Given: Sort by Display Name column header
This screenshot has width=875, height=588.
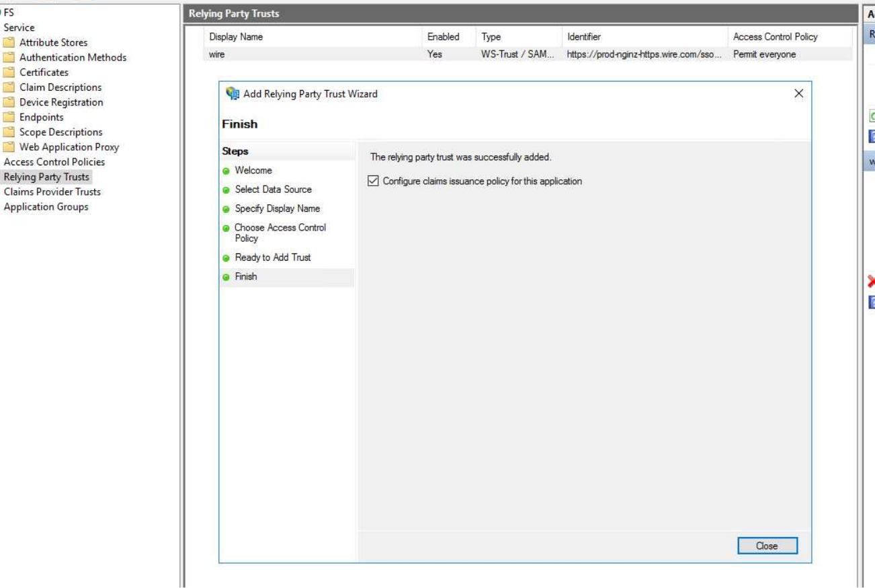Looking at the screenshot, I should point(236,37).
